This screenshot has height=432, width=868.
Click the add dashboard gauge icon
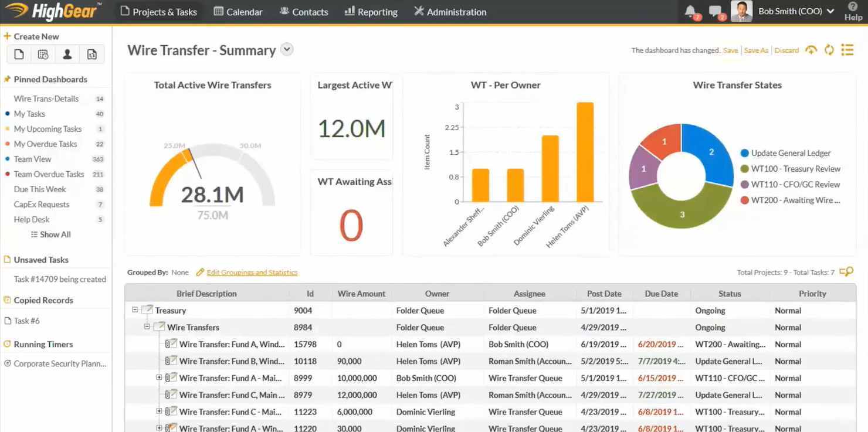811,50
